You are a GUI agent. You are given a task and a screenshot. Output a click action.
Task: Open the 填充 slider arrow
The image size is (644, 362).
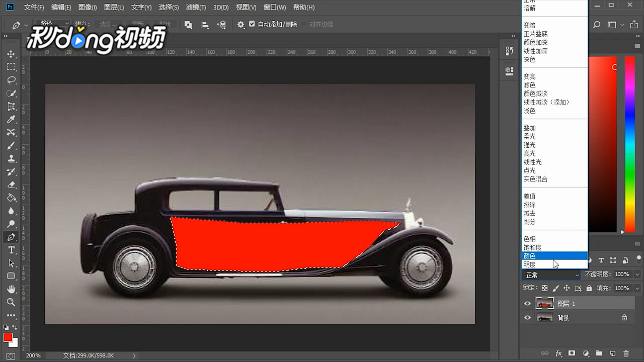tap(637, 288)
